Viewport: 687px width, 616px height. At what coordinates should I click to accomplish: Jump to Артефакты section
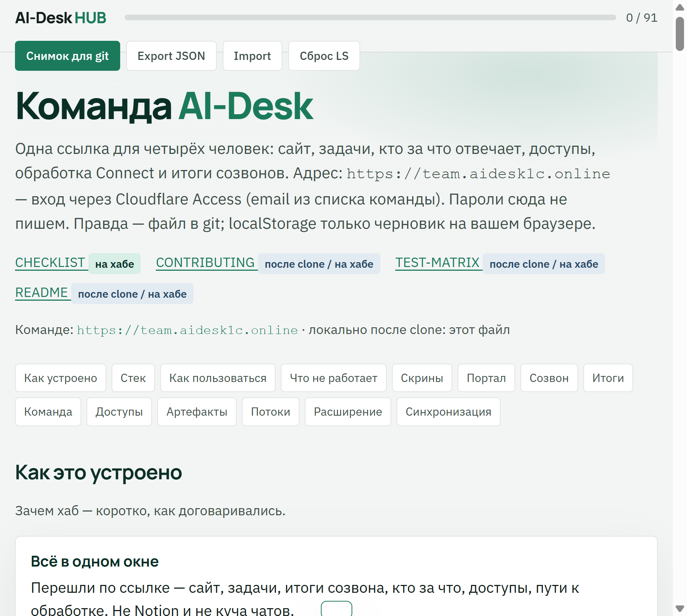(197, 412)
